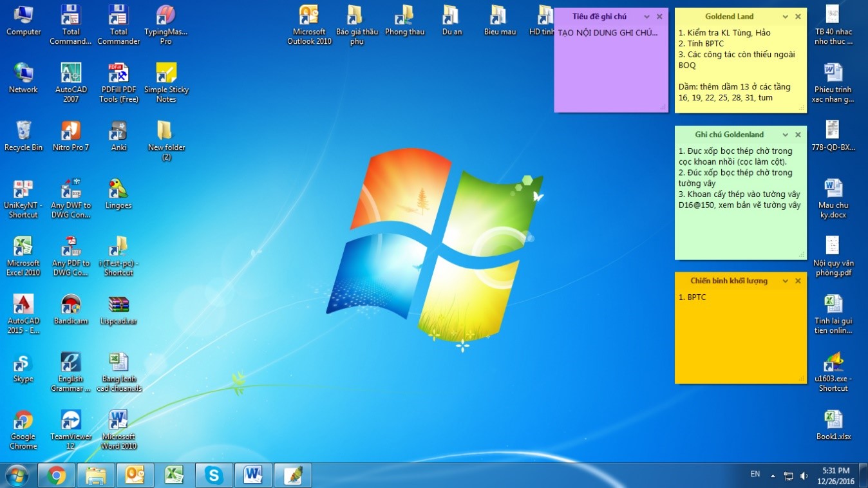Click the volume speaker icon in the tray
Image resolution: width=868 pixels, height=488 pixels.
[804, 476]
